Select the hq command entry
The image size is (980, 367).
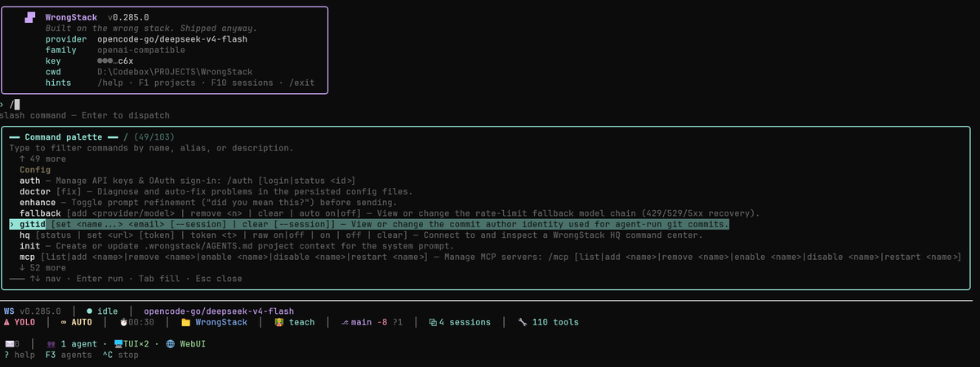tap(360, 235)
